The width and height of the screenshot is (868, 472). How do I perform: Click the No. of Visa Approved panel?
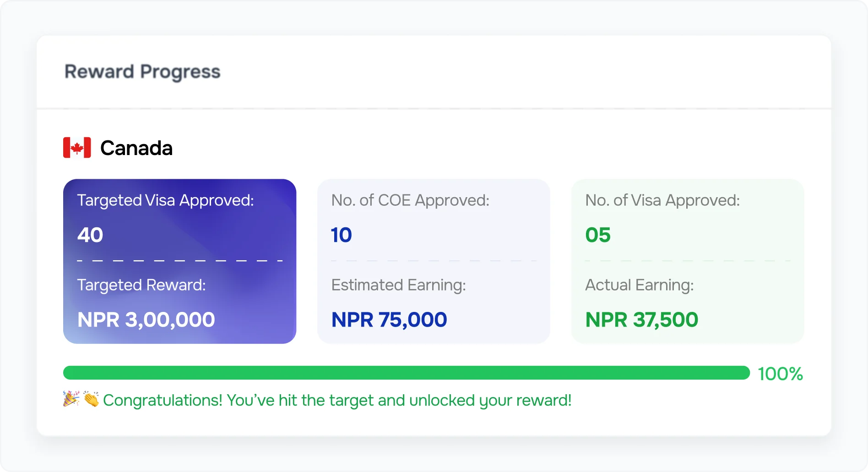tap(688, 260)
